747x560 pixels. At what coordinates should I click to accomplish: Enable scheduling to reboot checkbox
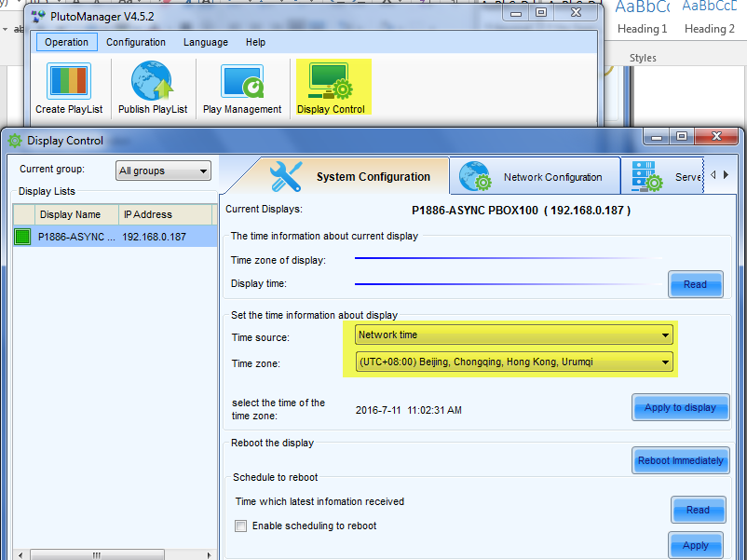[x=241, y=526]
